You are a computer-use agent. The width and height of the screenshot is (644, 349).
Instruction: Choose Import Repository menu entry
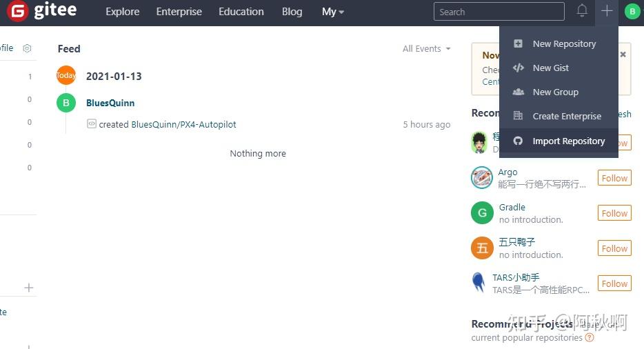568,141
